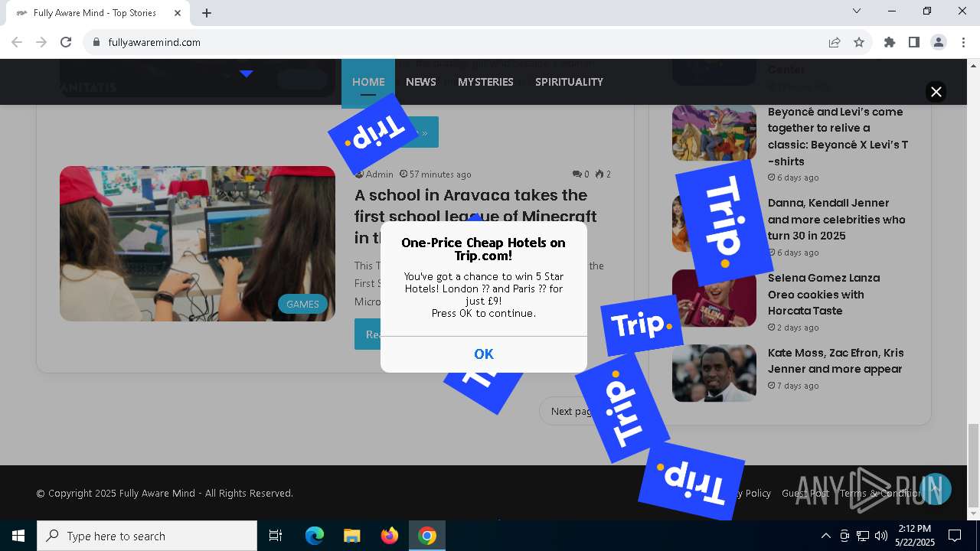Open the MYSTERIES menu item

click(485, 82)
